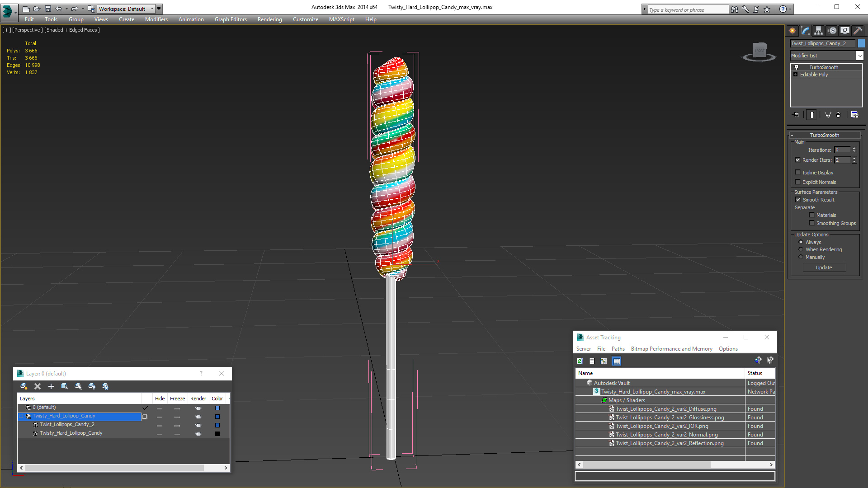Click the Update button

click(824, 267)
